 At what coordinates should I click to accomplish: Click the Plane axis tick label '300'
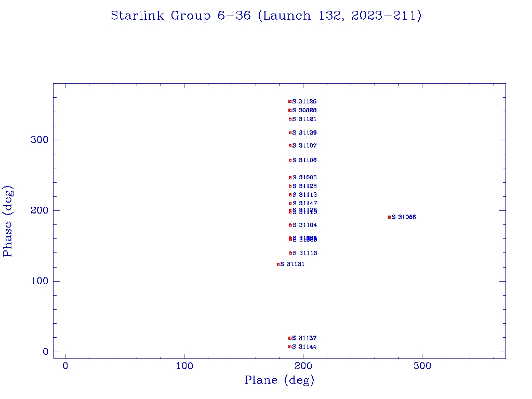point(422,366)
